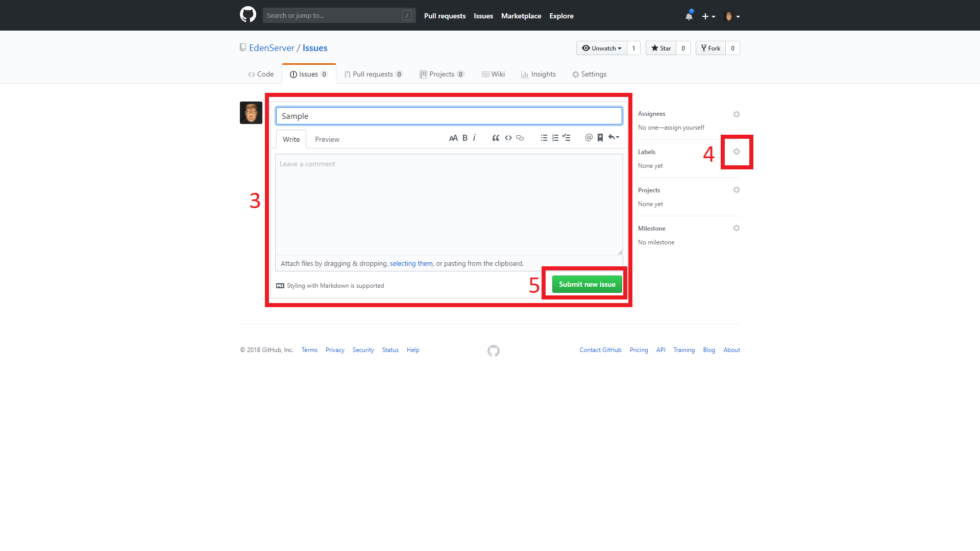
Task: Switch to the Preview tab
Action: [x=327, y=139]
